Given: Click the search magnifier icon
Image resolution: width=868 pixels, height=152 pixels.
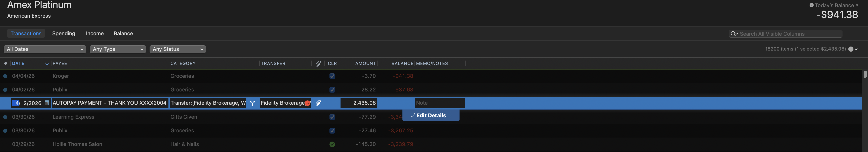Looking at the screenshot, I should 734,34.
